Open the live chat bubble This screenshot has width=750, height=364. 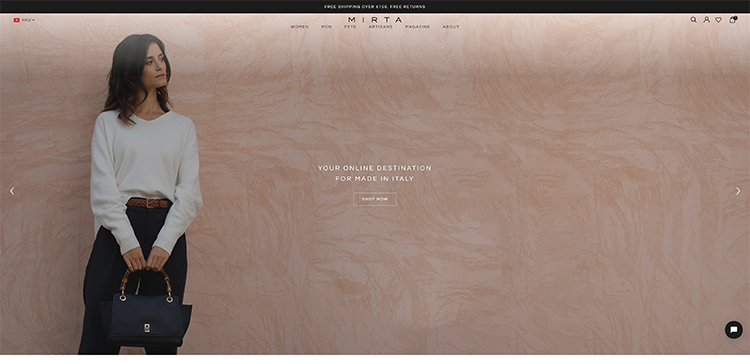coord(733,330)
